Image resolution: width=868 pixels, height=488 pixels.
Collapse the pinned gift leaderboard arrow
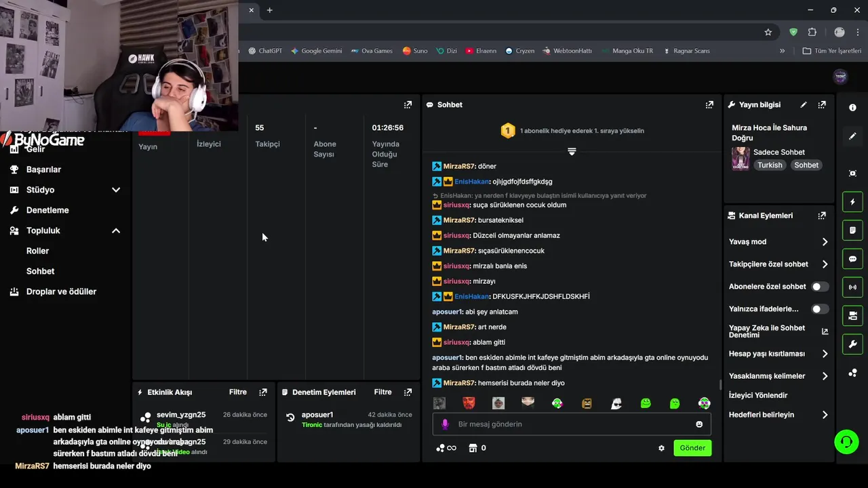coord(572,152)
